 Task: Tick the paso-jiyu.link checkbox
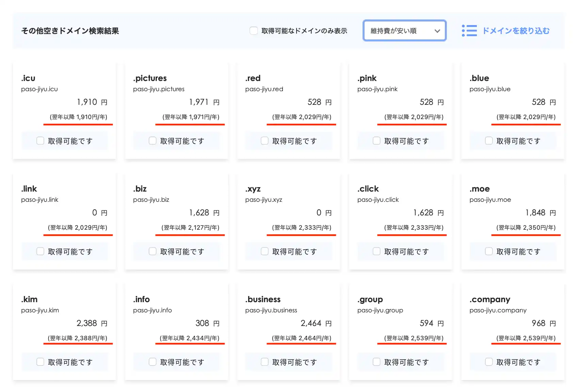[40, 251]
